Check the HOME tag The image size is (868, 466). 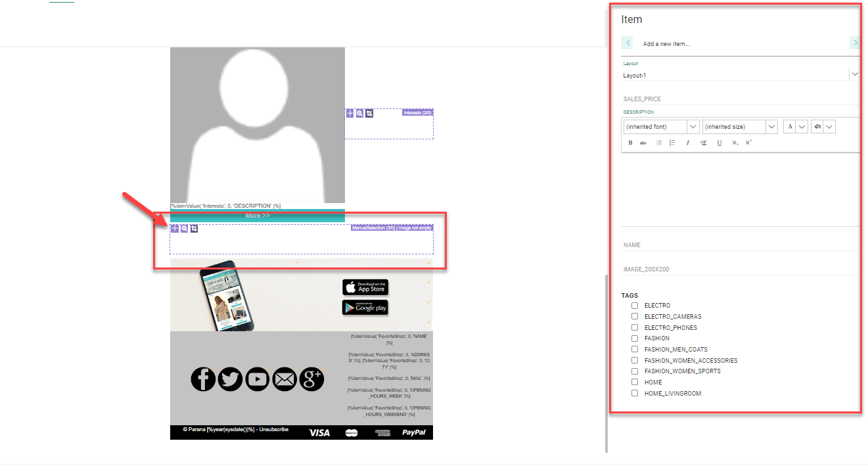click(x=635, y=382)
